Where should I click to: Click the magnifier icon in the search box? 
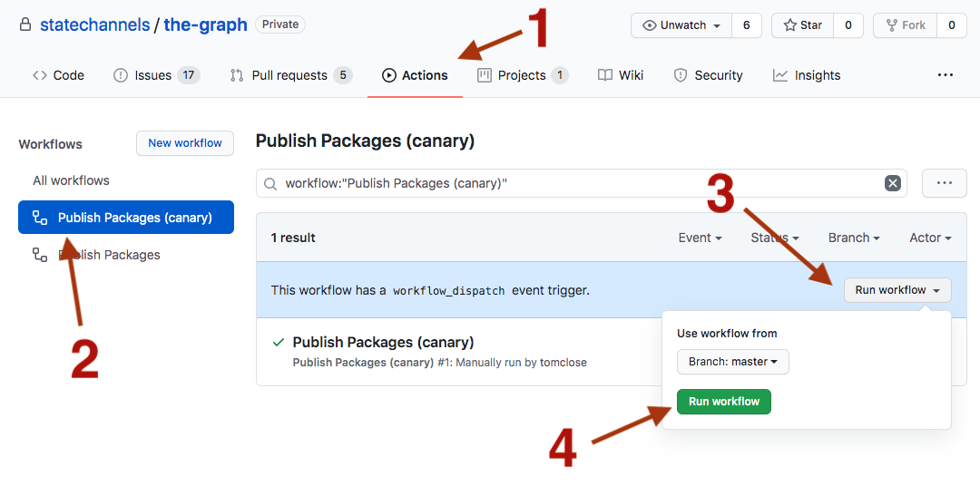(270, 184)
